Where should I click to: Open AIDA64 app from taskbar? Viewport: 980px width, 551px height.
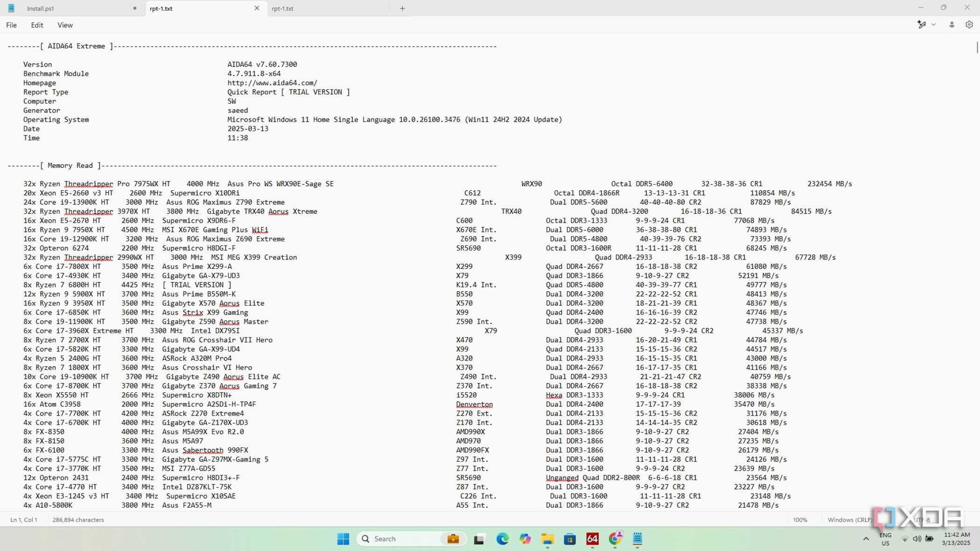tap(592, 539)
